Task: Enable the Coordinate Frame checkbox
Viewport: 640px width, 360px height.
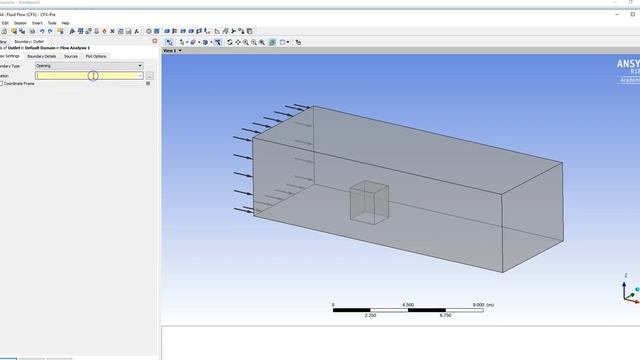Action: click(x=1, y=83)
